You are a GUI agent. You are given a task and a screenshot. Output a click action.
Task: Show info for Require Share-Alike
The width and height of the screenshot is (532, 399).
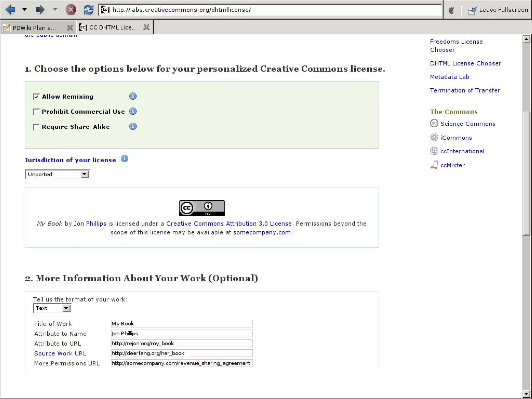point(133,126)
